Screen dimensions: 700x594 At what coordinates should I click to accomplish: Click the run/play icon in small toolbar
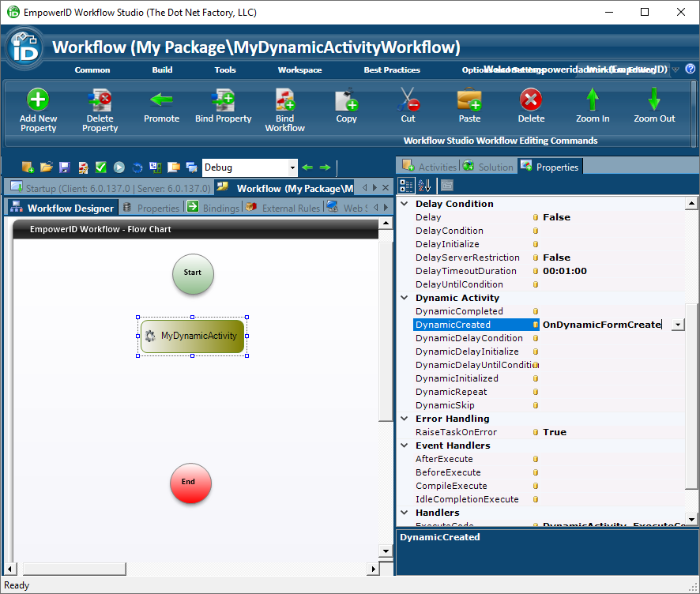point(119,167)
